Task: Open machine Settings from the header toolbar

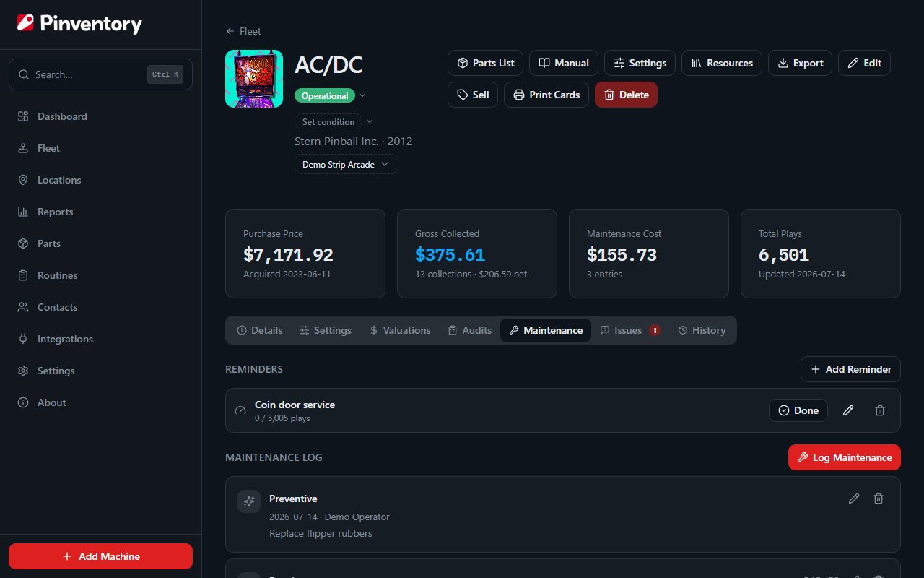Action: point(640,63)
